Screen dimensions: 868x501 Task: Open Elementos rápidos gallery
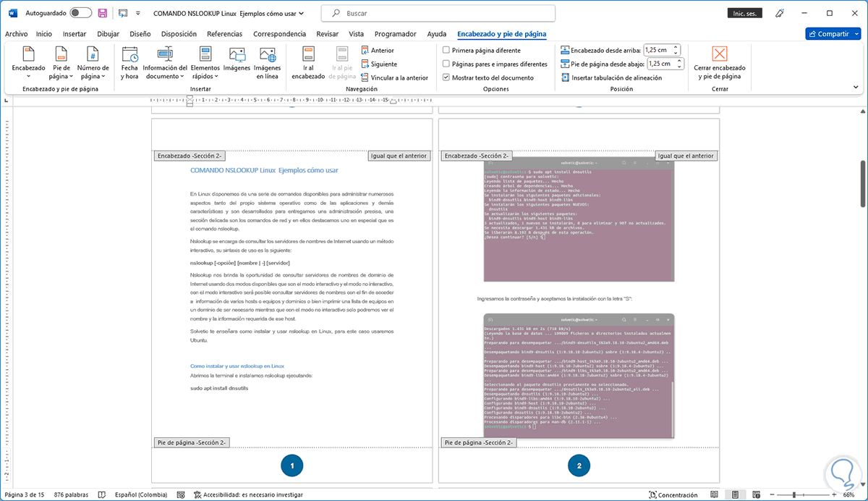(x=205, y=62)
